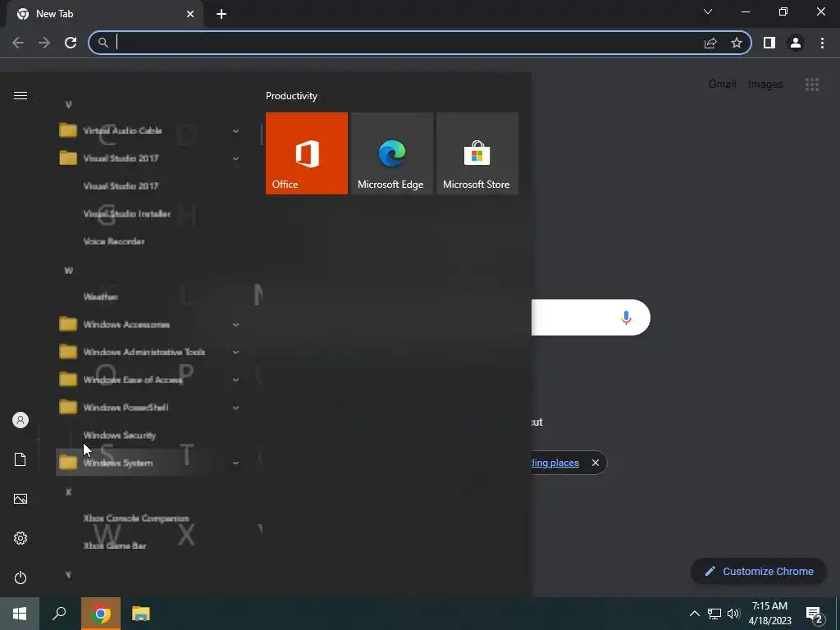Viewport: 840px width, 630px height.
Task: Open the network tray icon
Action: click(714, 614)
